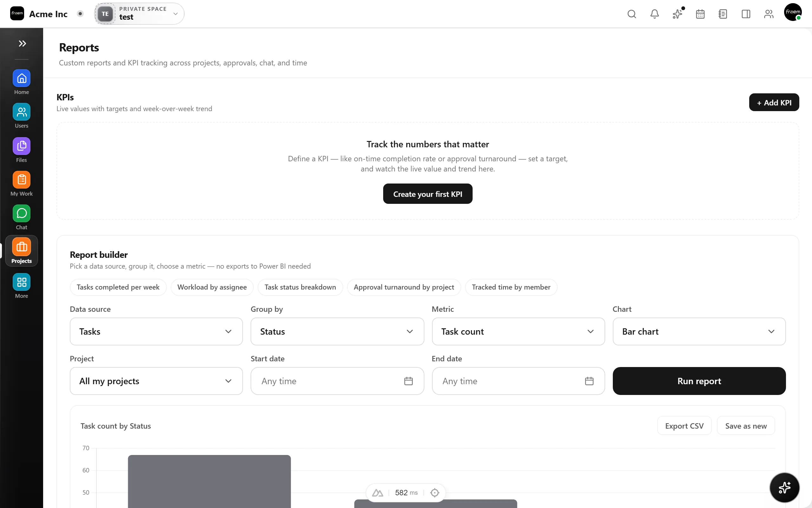Viewport: 812px width, 508px height.
Task: Run the report
Action: (x=699, y=381)
